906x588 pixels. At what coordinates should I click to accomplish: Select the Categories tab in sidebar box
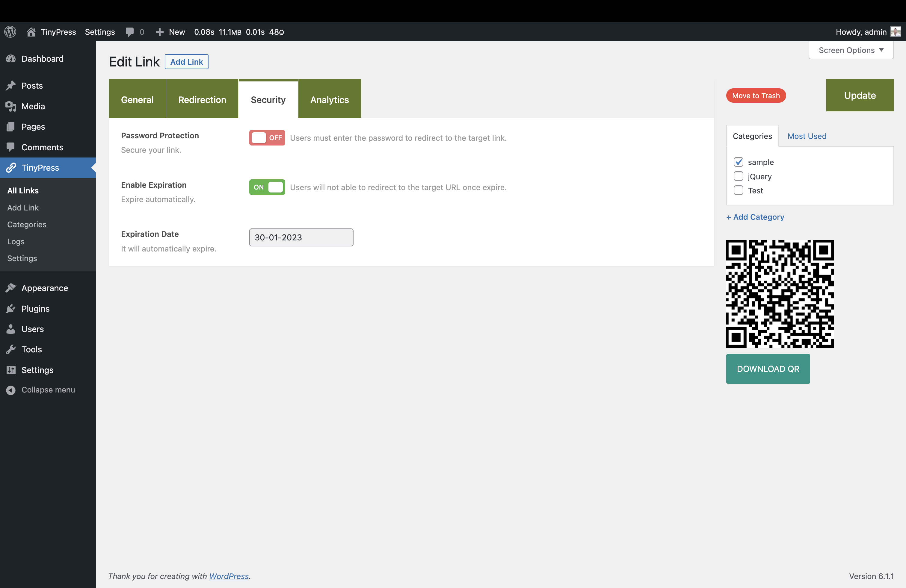[x=752, y=136]
